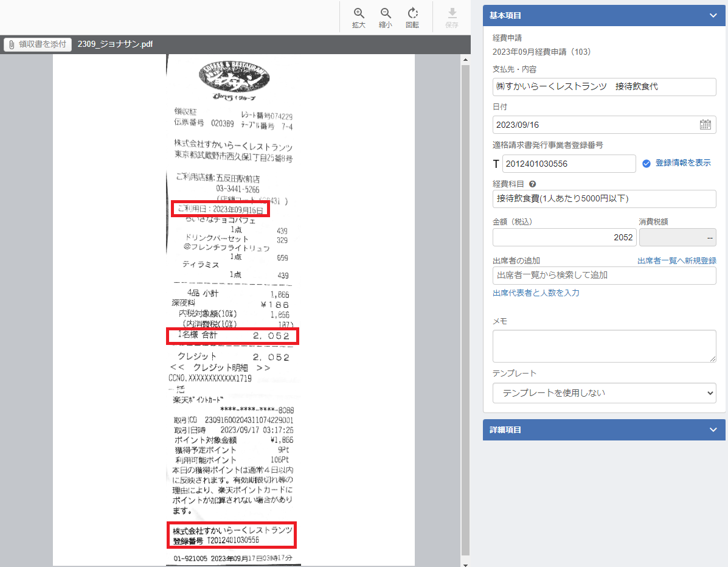Click the 支払先・内容 input field
Image resolution: width=728 pixels, height=567 pixels.
point(604,87)
